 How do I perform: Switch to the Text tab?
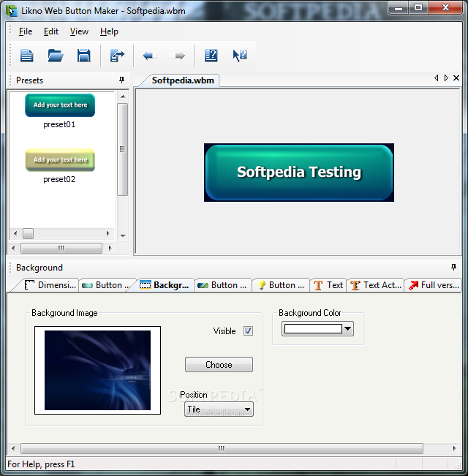pos(328,285)
